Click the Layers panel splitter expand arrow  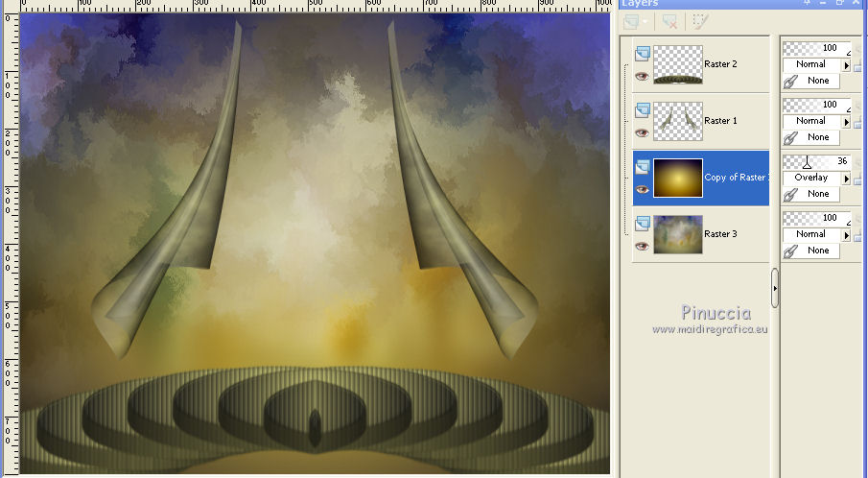tap(775, 288)
